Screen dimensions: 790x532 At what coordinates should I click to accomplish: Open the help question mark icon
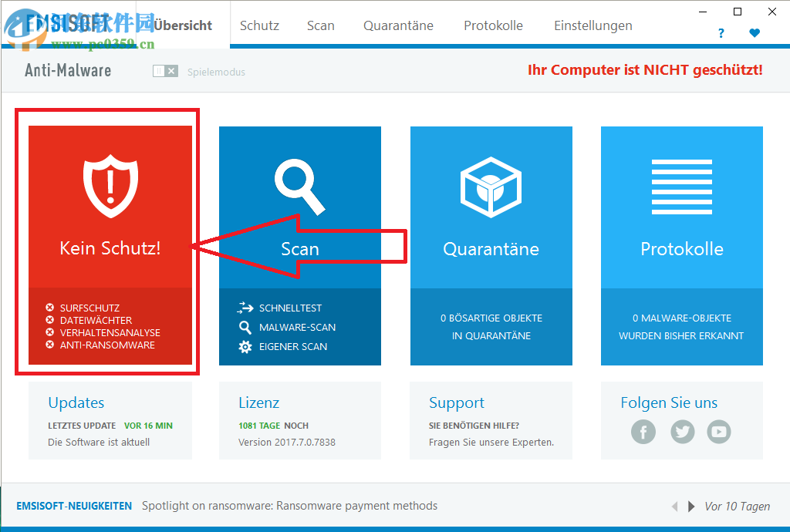tap(721, 33)
